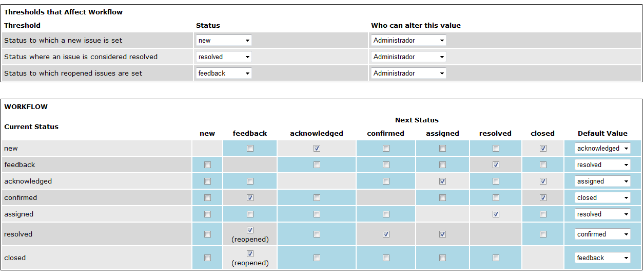The image size is (644, 274).
Task: Open Default Value dropdown for closed row
Action: (602, 258)
